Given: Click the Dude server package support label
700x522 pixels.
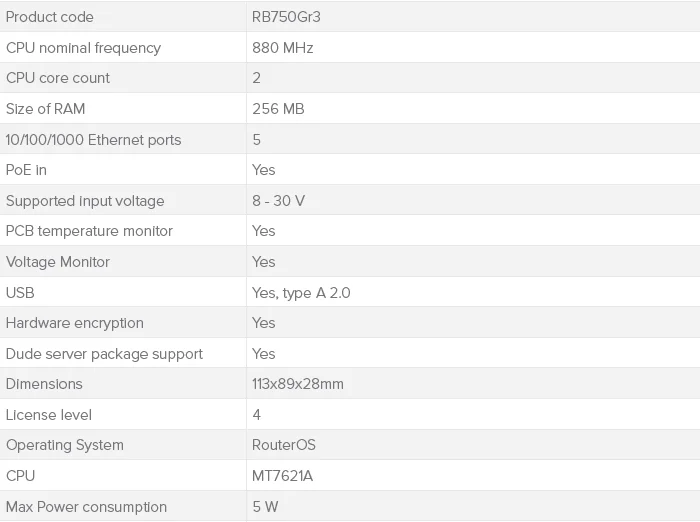Looking at the screenshot, I should tap(104, 354).
